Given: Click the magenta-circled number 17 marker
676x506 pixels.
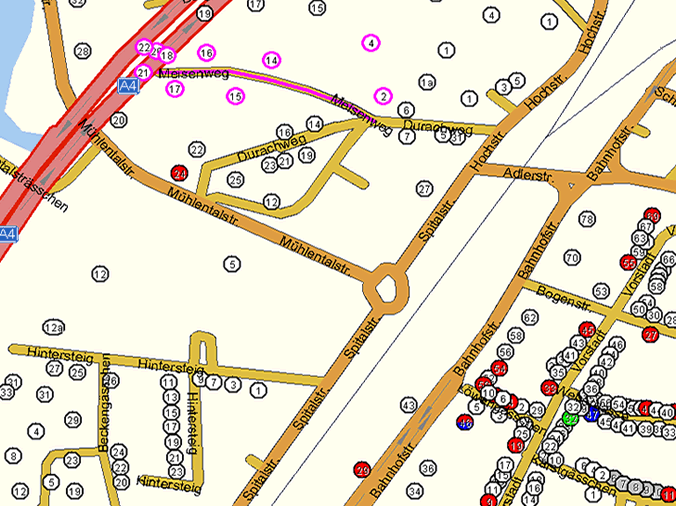Looking at the screenshot, I should pyautogui.click(x=175, y=89).
